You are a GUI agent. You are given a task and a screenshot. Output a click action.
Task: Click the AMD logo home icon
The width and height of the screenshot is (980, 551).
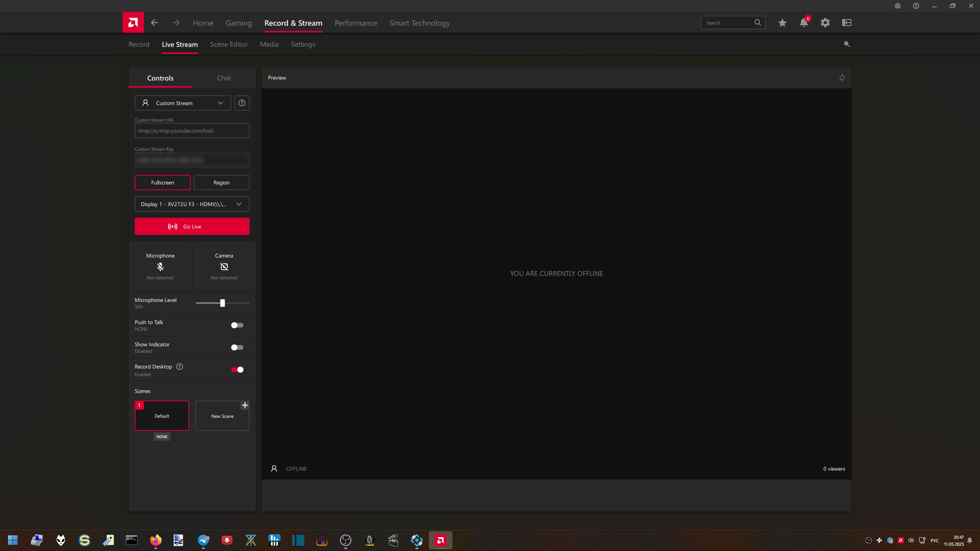[133, 23]
